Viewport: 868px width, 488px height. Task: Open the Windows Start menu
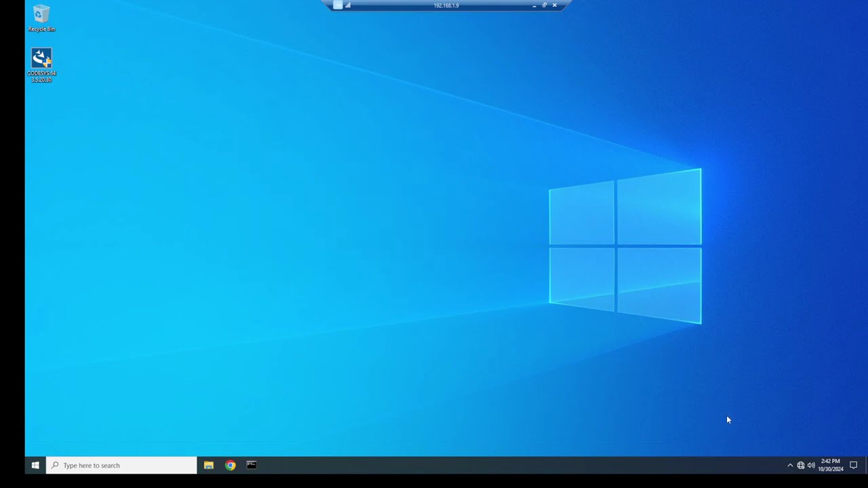click(35, 465)
